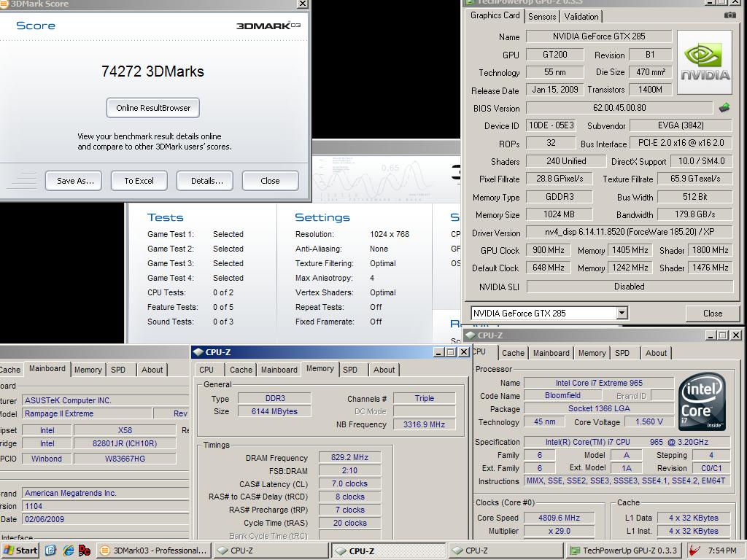Click the To Excel button
The image size is (747, 560).
[x=139, y=181]
